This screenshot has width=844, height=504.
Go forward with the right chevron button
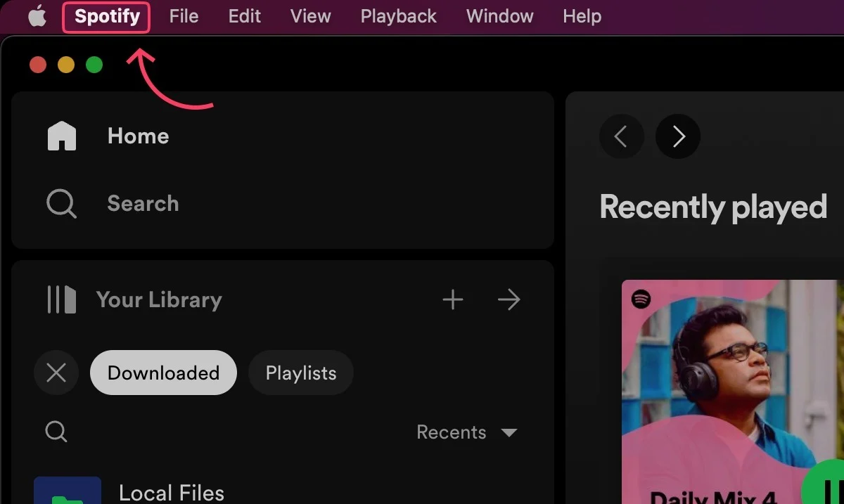[x=678, y=136]
